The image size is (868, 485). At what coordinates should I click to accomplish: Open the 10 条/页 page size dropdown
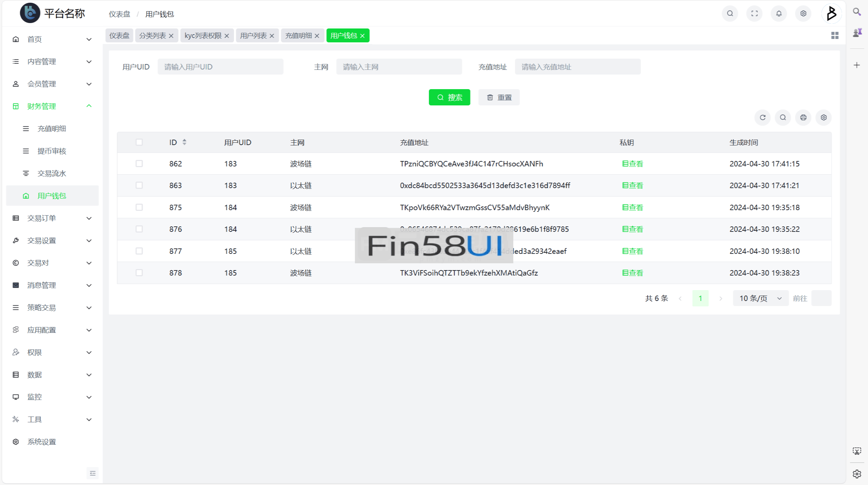click(761, 298)
